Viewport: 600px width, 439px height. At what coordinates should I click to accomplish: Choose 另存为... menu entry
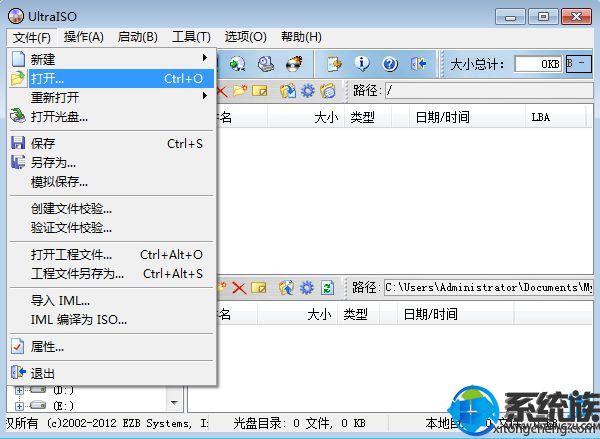pyautogui.click(x=112, y=163)
